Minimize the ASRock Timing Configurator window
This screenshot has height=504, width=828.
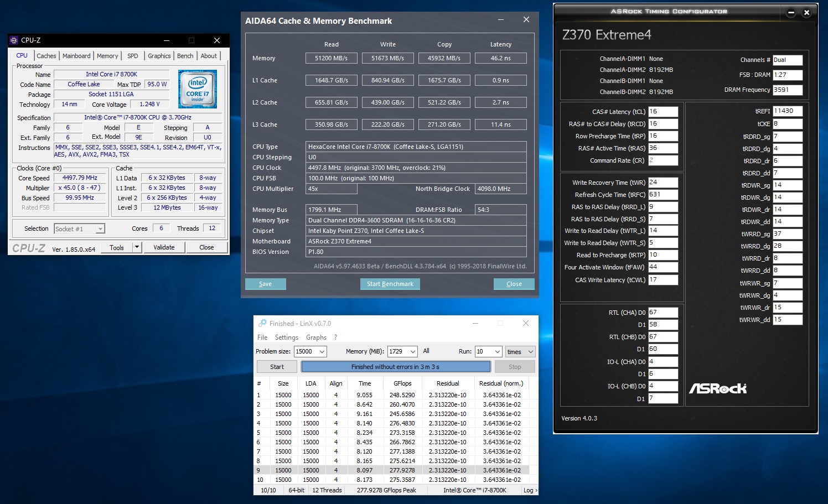[x=791, y=12]
